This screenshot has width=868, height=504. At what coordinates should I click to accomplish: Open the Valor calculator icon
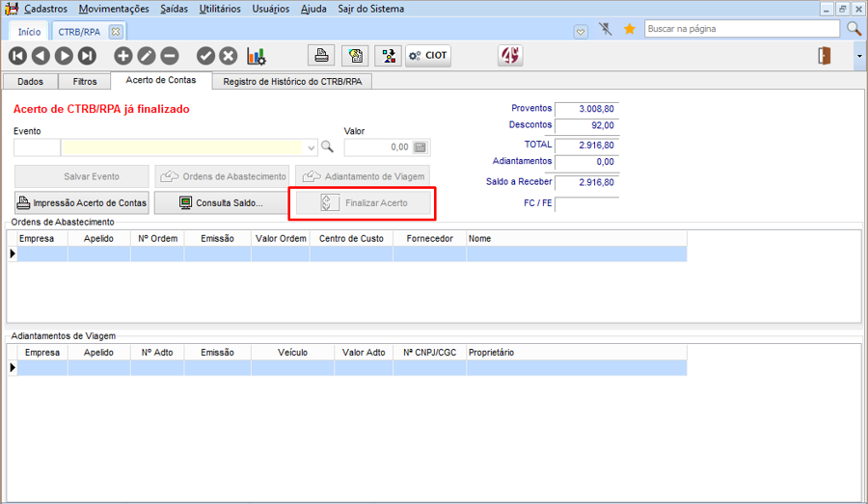click(x=420, y=147)
